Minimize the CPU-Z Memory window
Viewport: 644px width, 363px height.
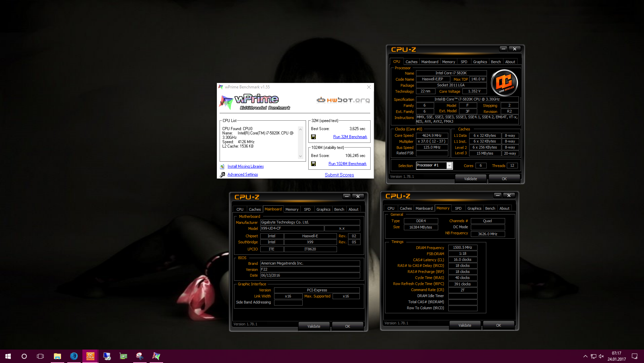point(498,195)
